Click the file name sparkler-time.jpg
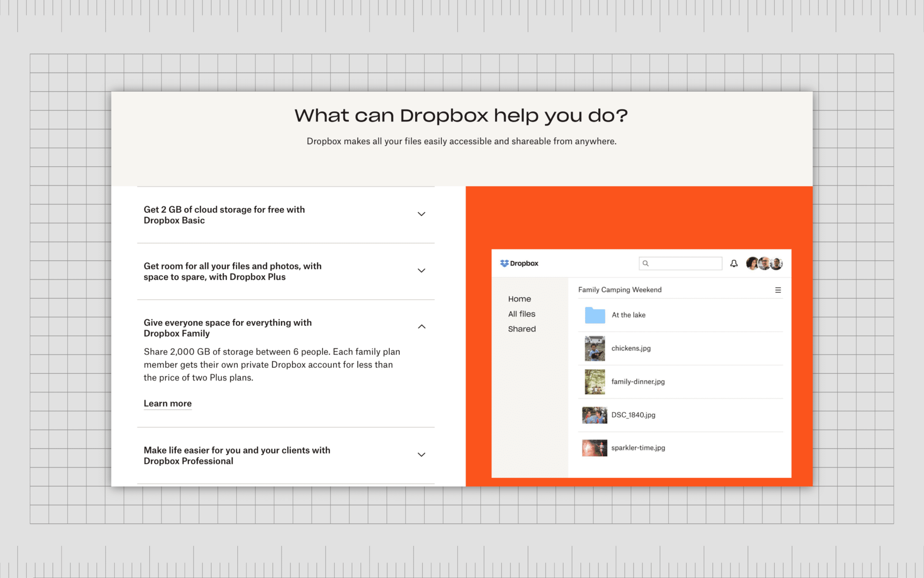924x578 pixels. [x=638, y=448]
